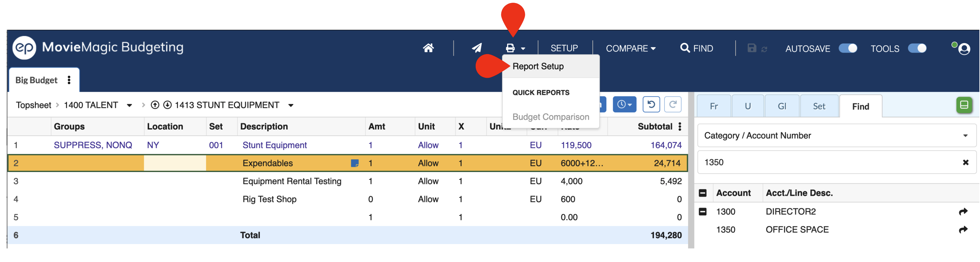Viewport: 980px width, 262px height.
Task: Open Big Budget tab options menu
Action: tap(69, 80)
